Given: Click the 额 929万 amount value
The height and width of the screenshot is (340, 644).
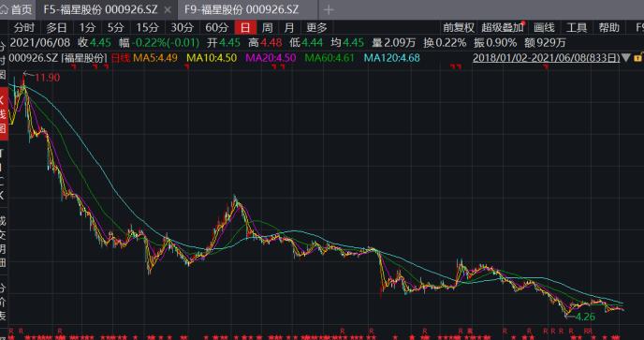Looking at the screenshot, I should [x=545, y=43].
